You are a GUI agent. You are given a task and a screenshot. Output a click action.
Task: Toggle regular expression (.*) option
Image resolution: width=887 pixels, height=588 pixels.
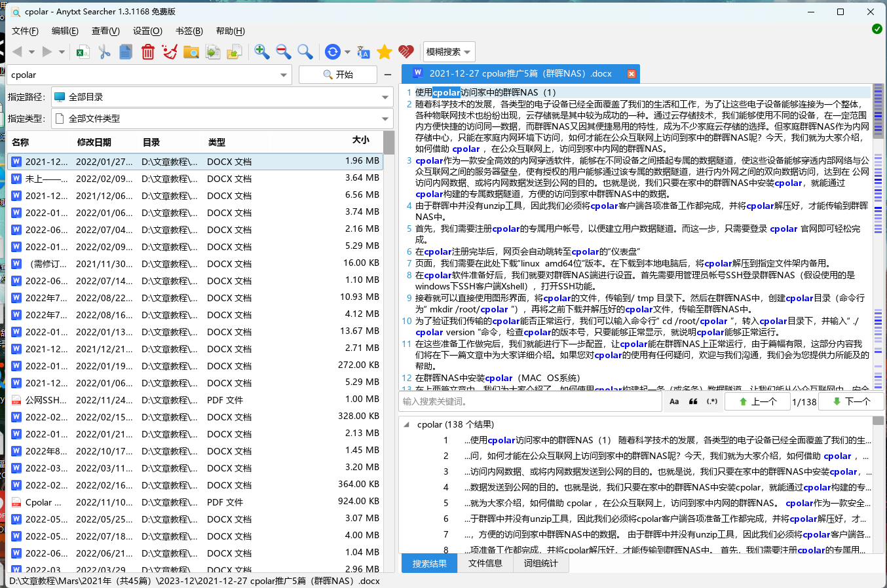(712, 401)
